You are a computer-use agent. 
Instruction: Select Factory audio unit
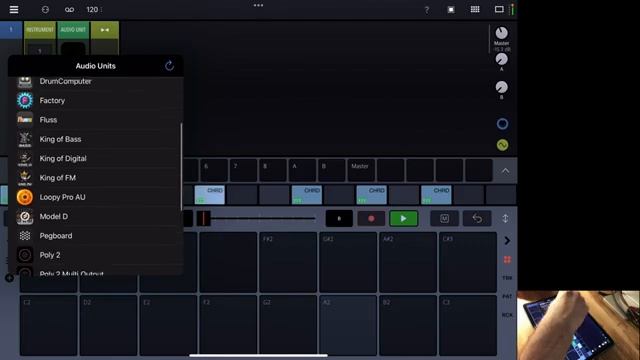pyautogui.click(x=95, y=100)
